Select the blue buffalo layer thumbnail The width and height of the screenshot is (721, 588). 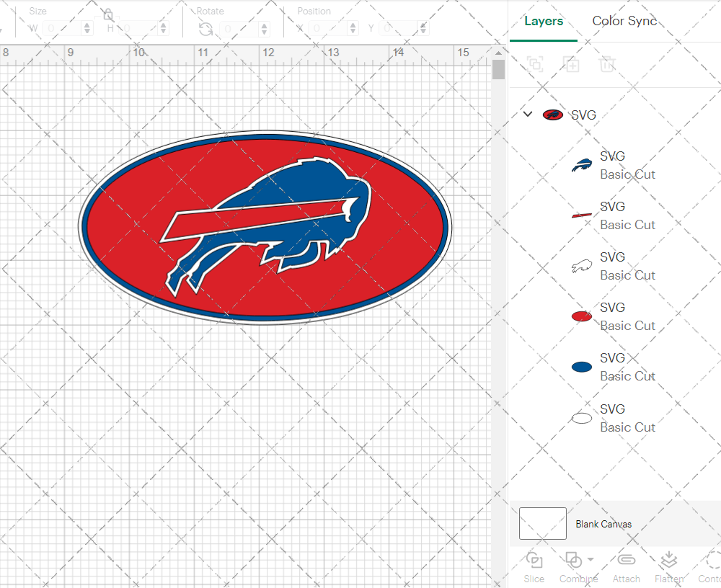(x=582, y=166)
